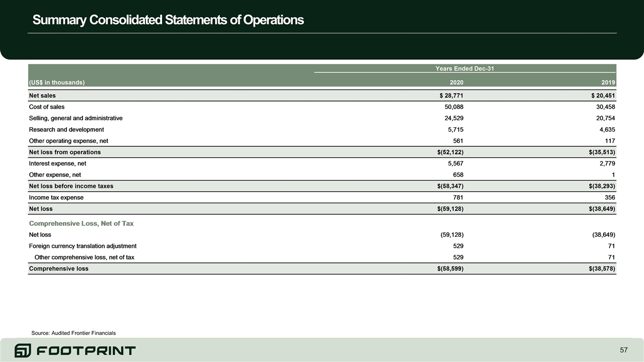Click the FOOTPRINT wordmark
Viewport: 644px width, 362px height.
(x=86, y=350)
